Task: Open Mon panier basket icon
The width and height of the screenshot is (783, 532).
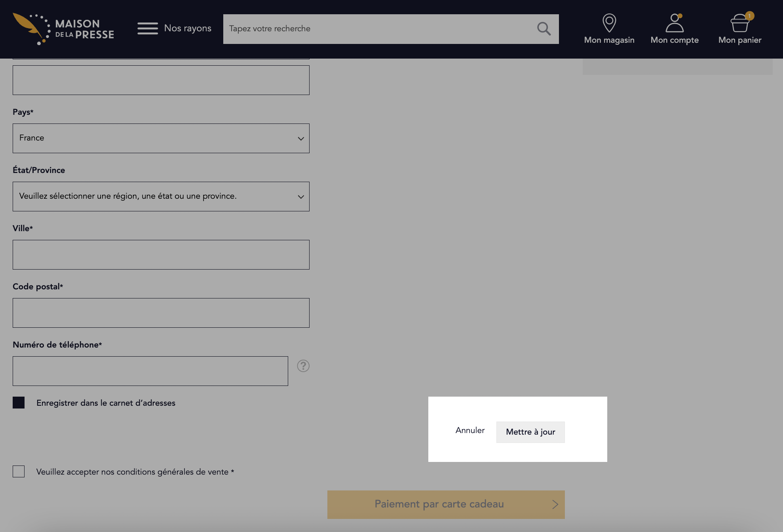Action: pos(740,23)
